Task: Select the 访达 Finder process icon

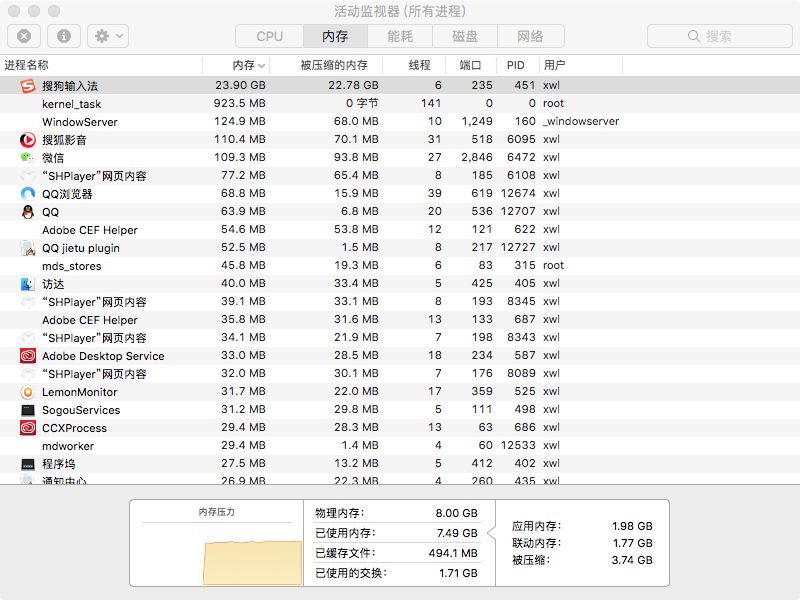Action: coord(27,284)
